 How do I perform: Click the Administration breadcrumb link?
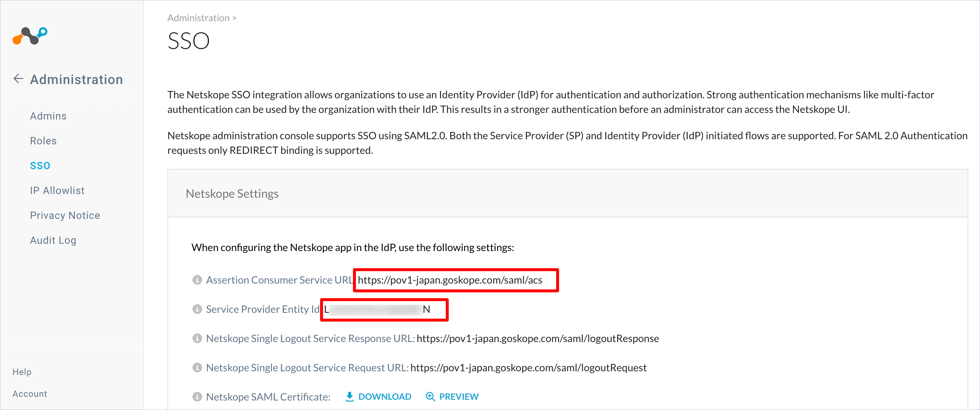198,18
